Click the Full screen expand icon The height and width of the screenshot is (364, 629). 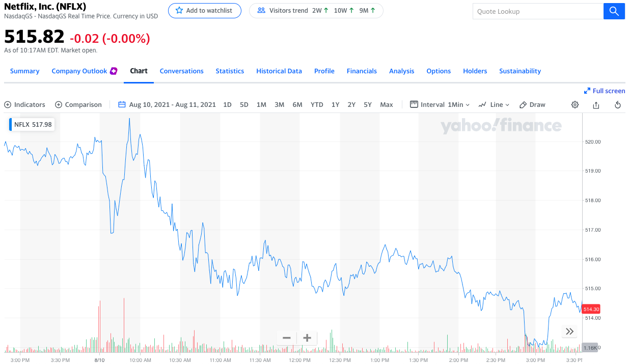point(587,91)
